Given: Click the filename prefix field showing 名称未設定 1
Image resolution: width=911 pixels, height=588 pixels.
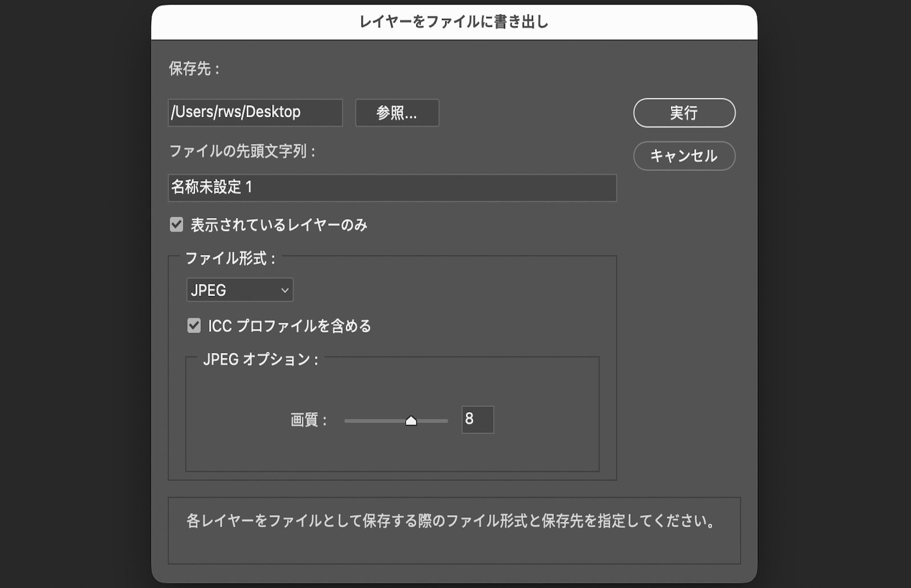Looking at the screenshot, I should (392, 188).
